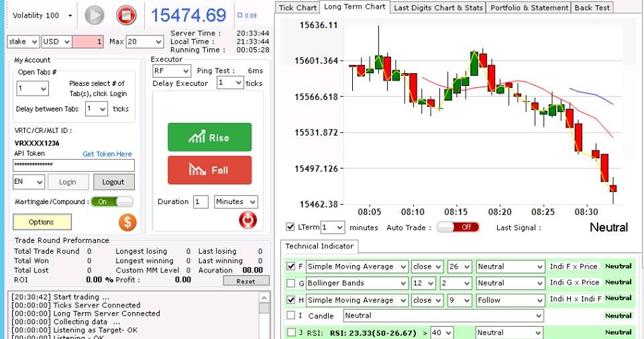This screenshot has height=339, width=644.
Task: Click the gray play button
Action: coord(95,15)
